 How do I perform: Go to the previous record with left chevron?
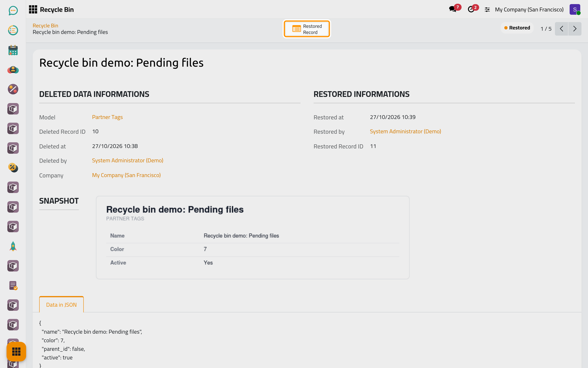[x=561, y=29]
